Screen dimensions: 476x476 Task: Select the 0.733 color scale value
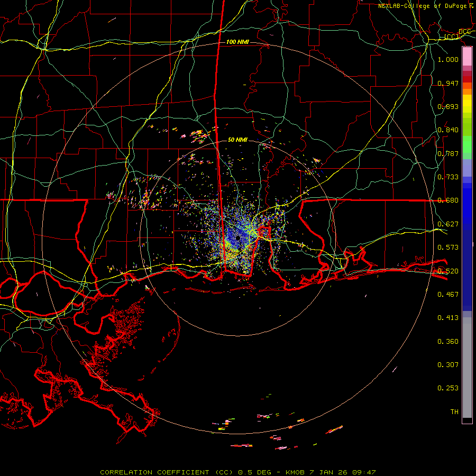(x=448, y=177)
